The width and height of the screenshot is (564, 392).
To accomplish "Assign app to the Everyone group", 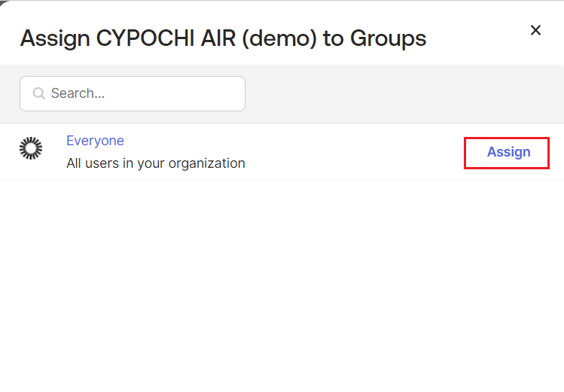I will 507,153.
